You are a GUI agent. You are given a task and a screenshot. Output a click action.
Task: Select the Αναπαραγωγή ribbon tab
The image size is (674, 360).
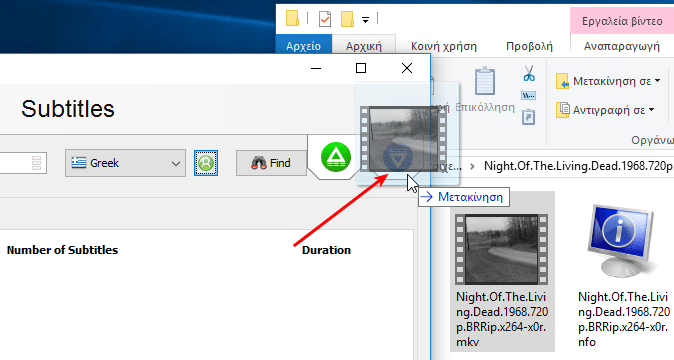click(622, 46)
